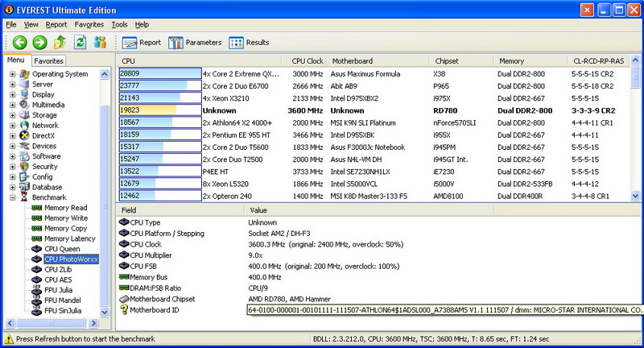Select the Multimedia tree icon

tap(24, 105)
